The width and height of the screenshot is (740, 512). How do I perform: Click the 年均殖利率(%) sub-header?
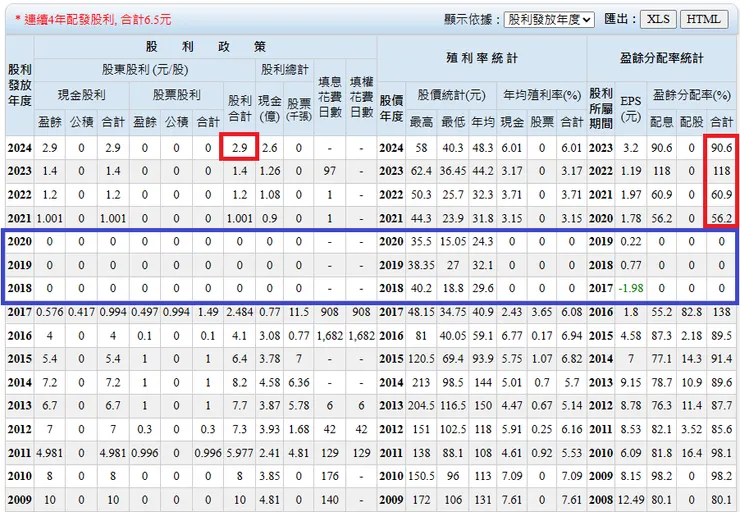[542, 95]
